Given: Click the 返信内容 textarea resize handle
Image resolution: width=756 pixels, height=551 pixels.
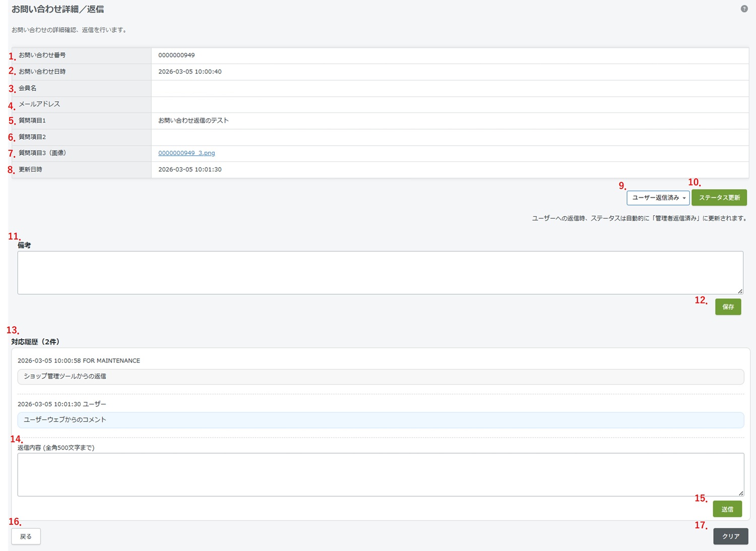Looking at the screenshot, I should click(740, 493).
